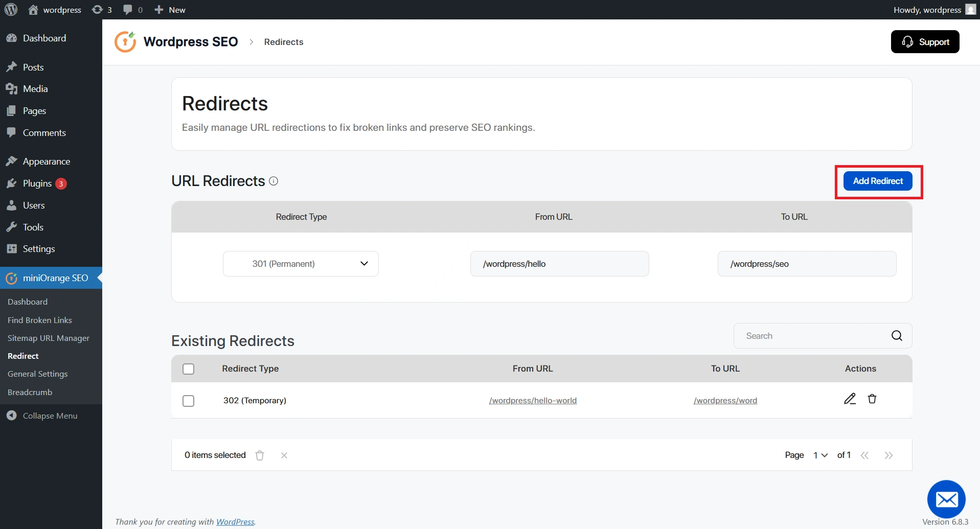Viewport: 980px width, 529px height.
Task: Click the From URL input field
Action: (559, 264)
